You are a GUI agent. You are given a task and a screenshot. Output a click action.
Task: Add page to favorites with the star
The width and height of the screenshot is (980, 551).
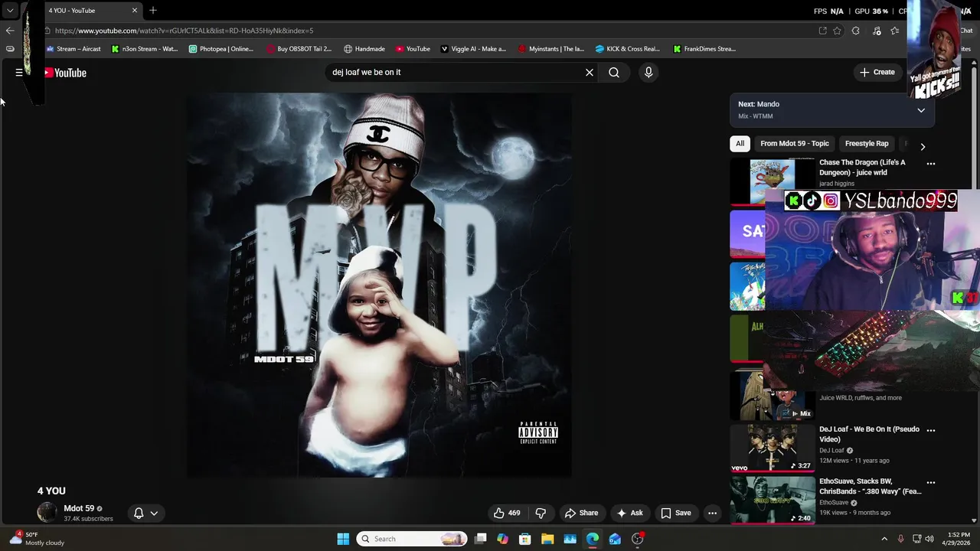(x=837, y=31)
